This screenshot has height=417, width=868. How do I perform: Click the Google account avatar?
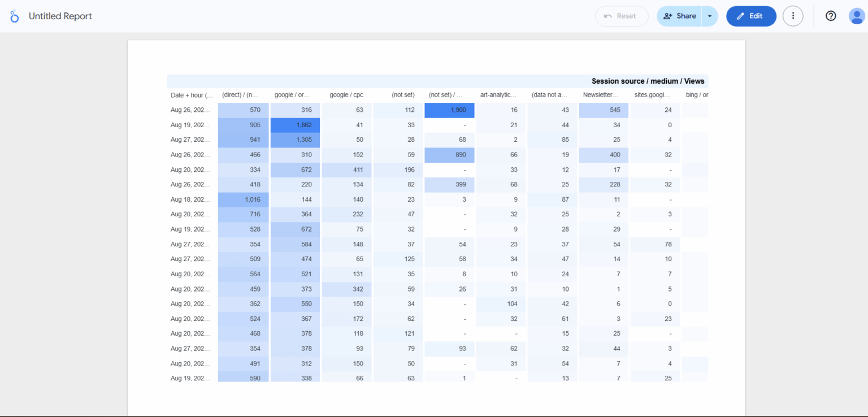coord(856,16)
